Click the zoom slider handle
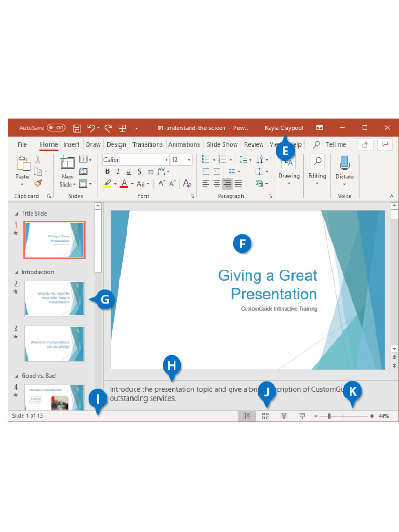The width and height of the screenshot is (399, 532). 329,416
